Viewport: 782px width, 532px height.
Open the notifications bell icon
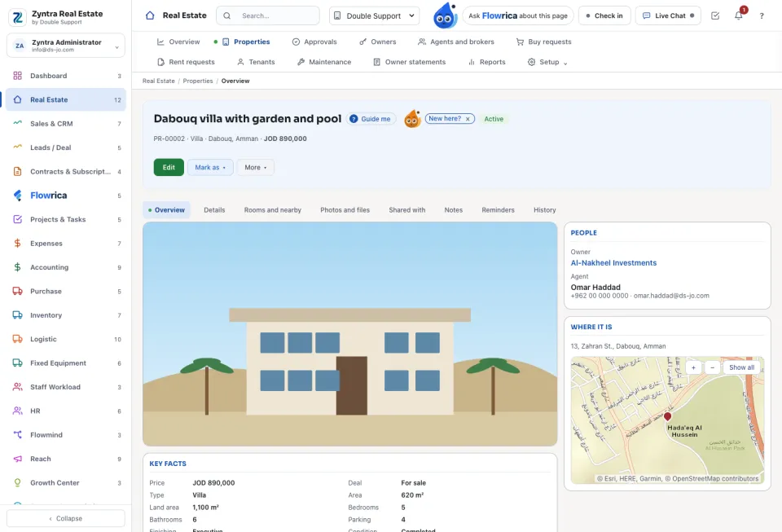(738, 15)
